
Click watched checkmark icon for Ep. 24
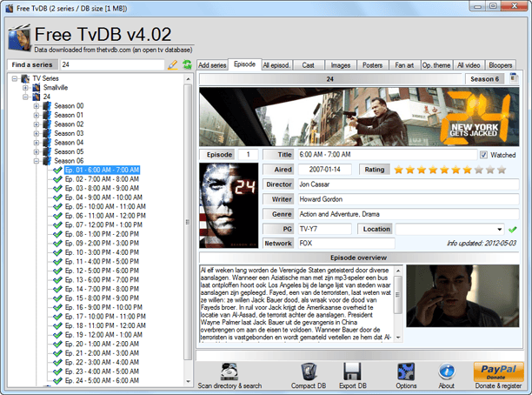(57, 381)
